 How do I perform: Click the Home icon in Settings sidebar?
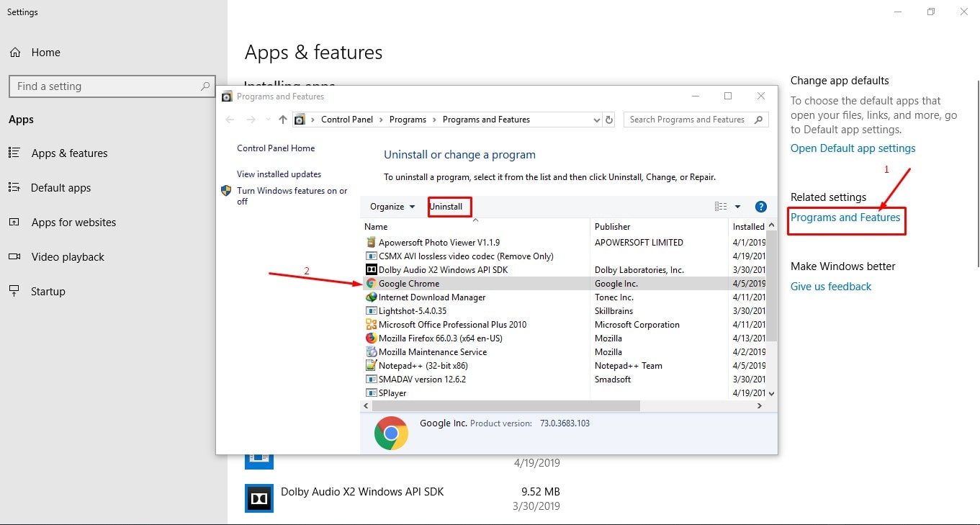pos(14,53)
